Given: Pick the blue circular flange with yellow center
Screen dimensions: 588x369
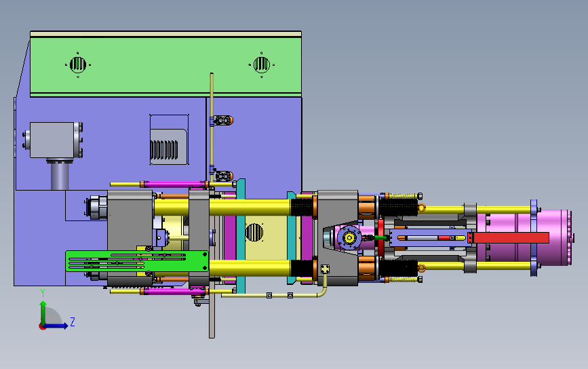Looking at the screenshot, I should click(x=349, y=238).
